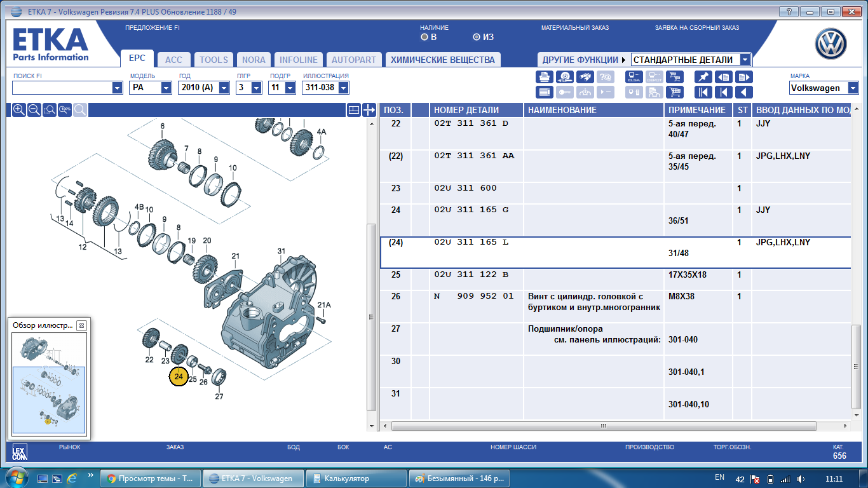This screenshot has width=868, height=488.
Task: Switch to the EPC tab
Action: point(137,58)
